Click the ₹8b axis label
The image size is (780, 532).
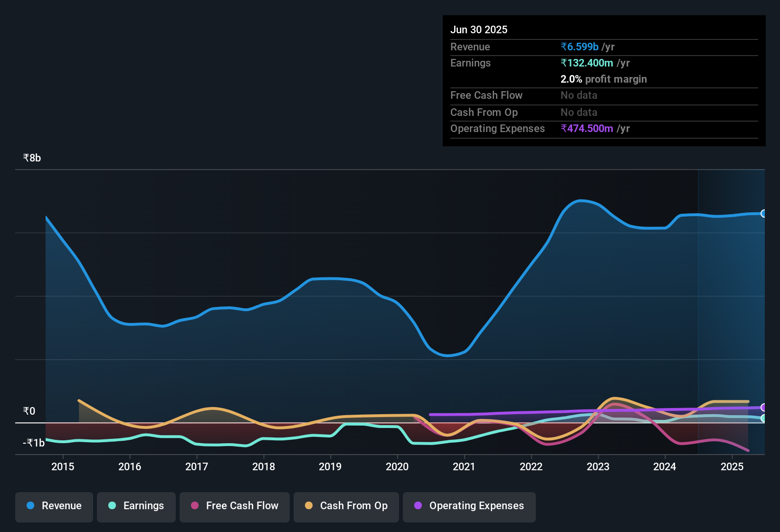click(x=31, y=157)
